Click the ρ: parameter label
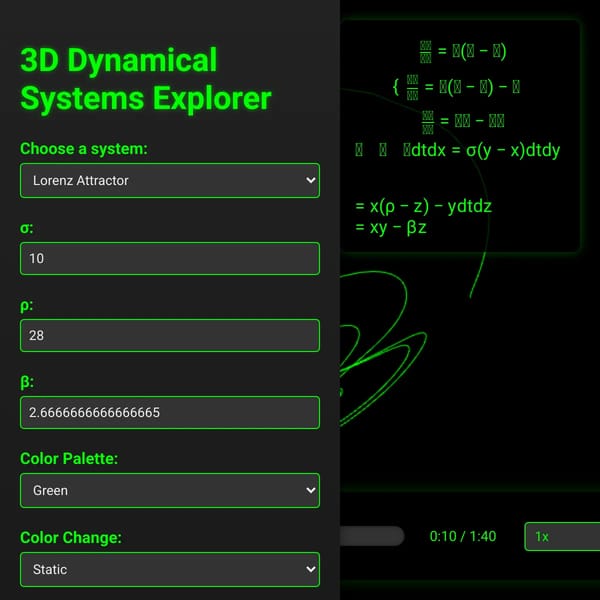The height and width of the screenshot is (600, 600). (x=26, y=305)
